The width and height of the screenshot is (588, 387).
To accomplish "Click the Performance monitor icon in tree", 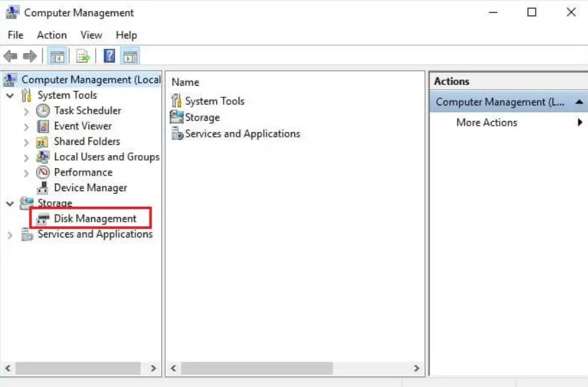I will pyautogui.click(x=42, y=172).
